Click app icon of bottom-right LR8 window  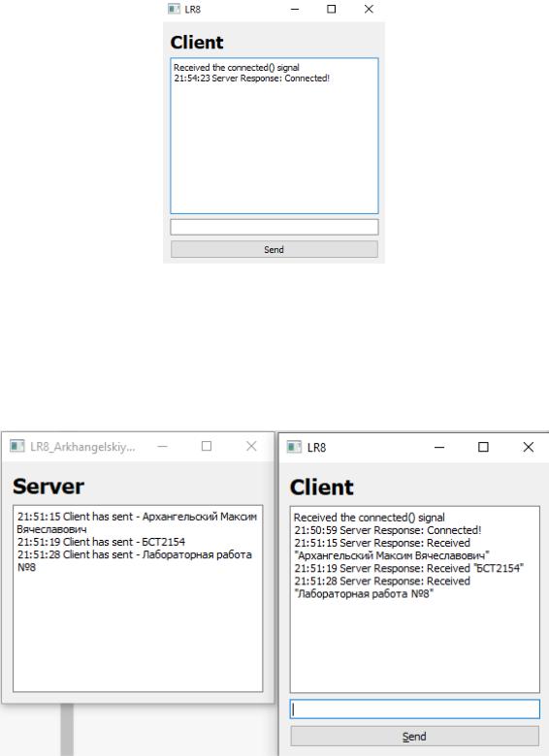pyautogui.click(x=294, y=447)
